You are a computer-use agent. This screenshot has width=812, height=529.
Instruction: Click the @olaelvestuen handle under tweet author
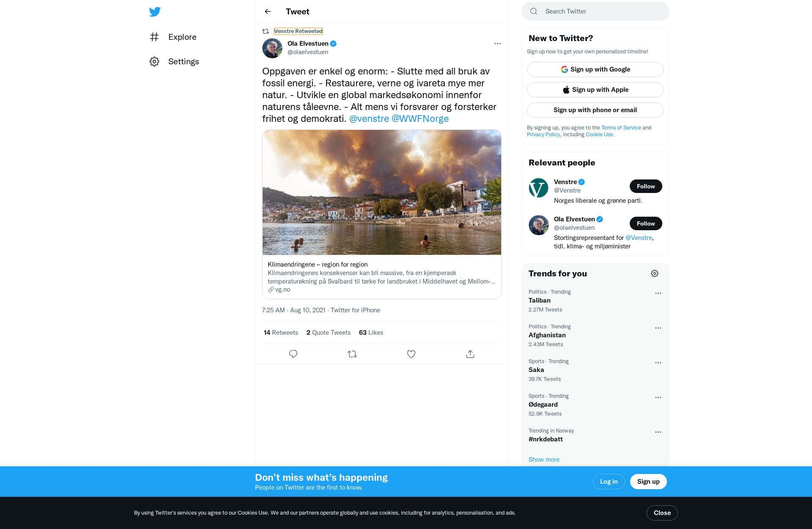point(308,52)
